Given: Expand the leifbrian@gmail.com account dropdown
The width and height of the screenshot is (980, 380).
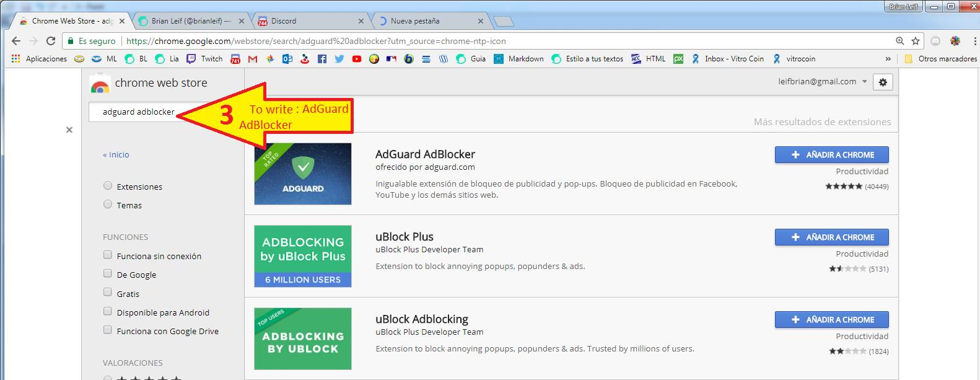Looking at the screenshot, I should click(822, 81).
